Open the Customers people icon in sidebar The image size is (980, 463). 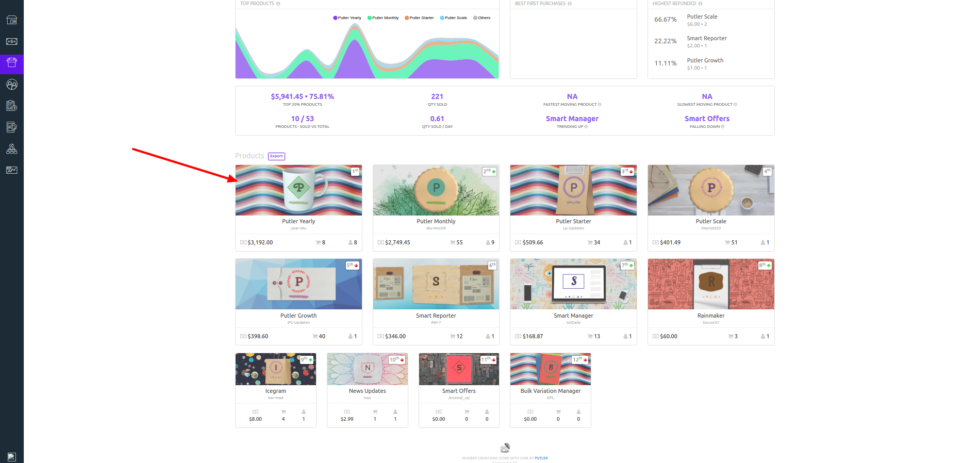[x=11, y=85]
